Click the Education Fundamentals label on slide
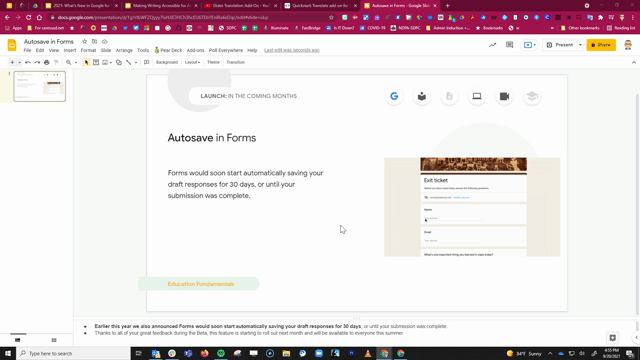 (x=201, y=284)
